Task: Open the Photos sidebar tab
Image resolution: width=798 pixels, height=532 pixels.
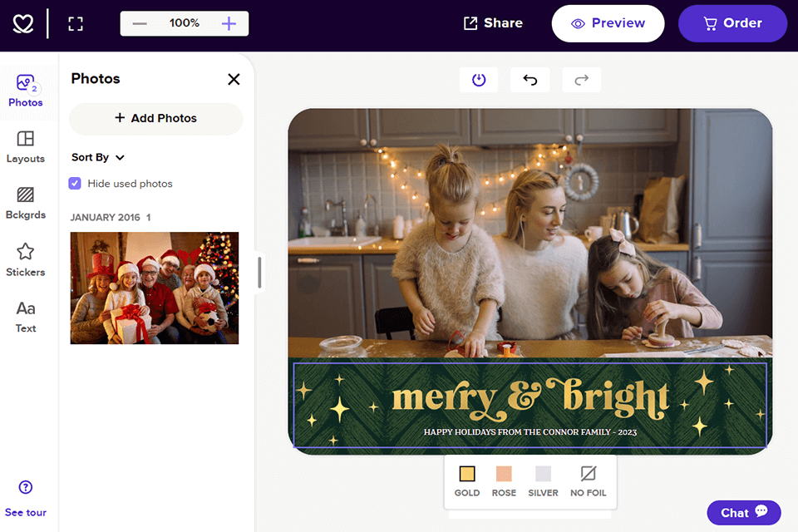Action: pos(26,91)
